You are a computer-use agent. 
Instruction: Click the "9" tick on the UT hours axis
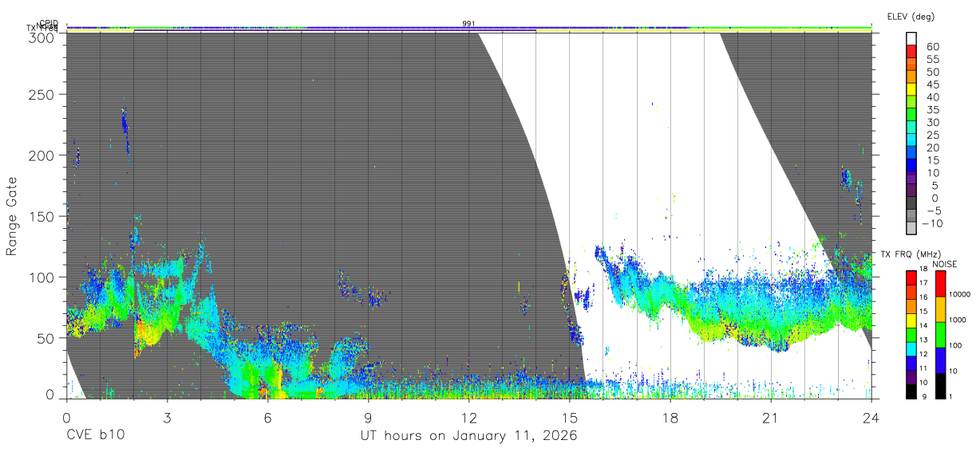(x=368, y=417)
